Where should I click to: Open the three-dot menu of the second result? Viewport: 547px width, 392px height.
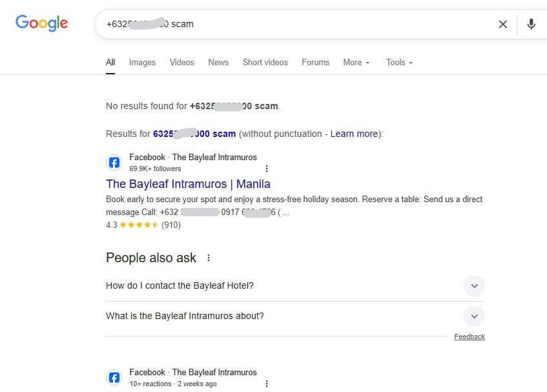click(x=267, y=384)
